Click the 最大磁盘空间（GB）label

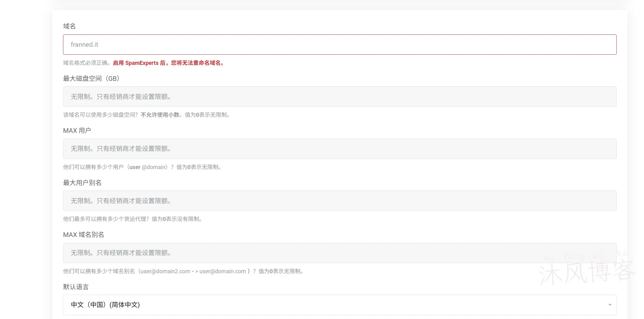coord(91,78)
